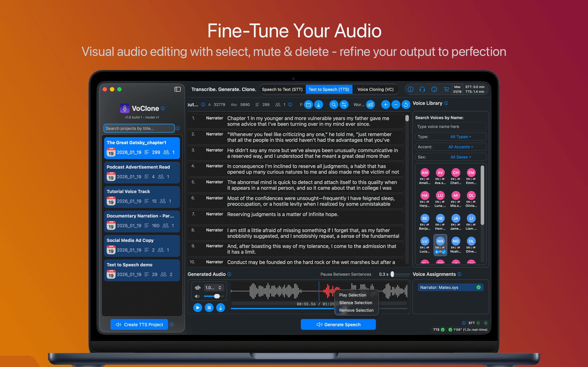588x367 pixels.
Task: Click the download/export icon next to the folder
Action: coord(318,105)
